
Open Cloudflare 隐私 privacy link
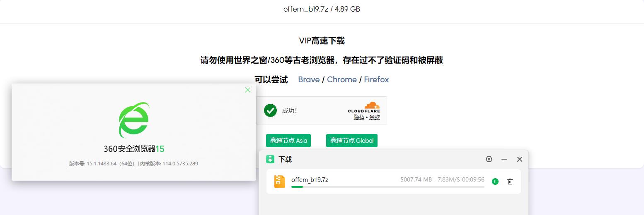pyautogui.click(x=359, y=117)
